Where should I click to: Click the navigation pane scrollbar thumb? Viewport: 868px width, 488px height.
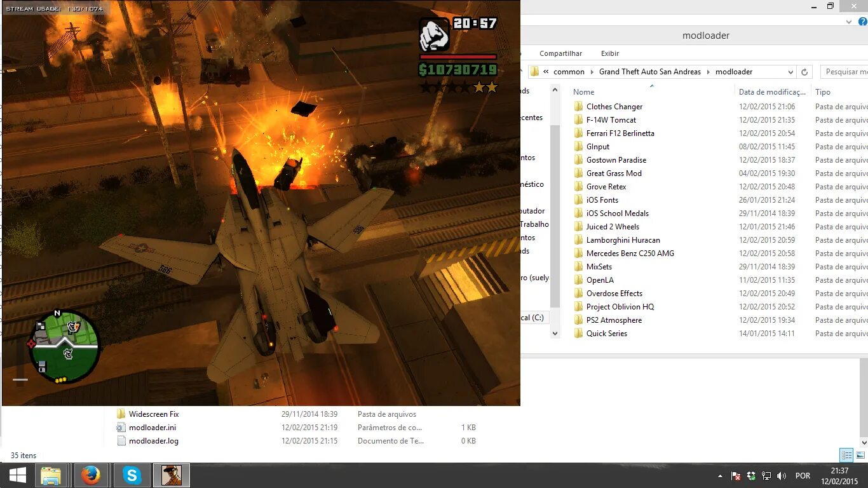point(555,216)
